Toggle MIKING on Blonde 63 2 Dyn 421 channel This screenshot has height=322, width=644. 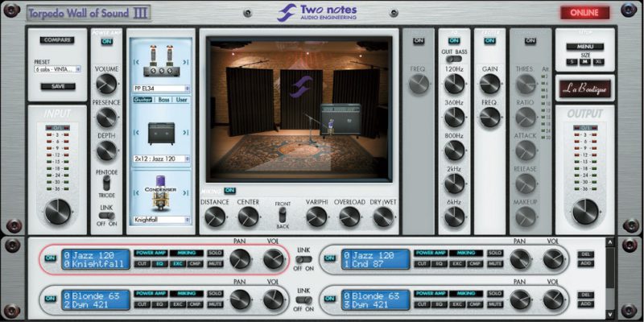click(x=187, y=294)
